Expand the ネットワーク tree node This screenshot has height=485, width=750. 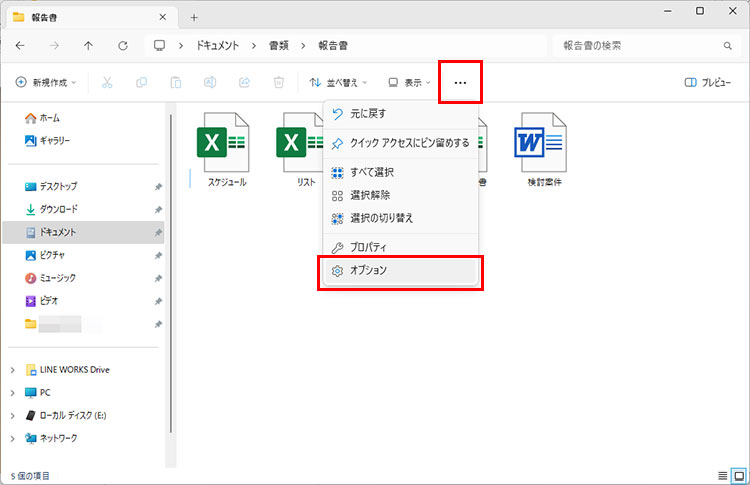click(x=13, y=438)
